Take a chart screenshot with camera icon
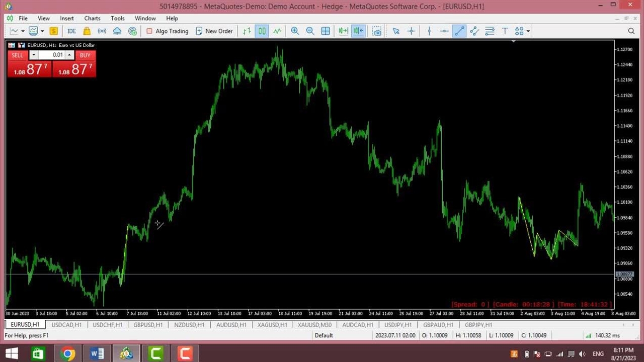The height and width of the screenshot is (362, 644). click(377, 31)
